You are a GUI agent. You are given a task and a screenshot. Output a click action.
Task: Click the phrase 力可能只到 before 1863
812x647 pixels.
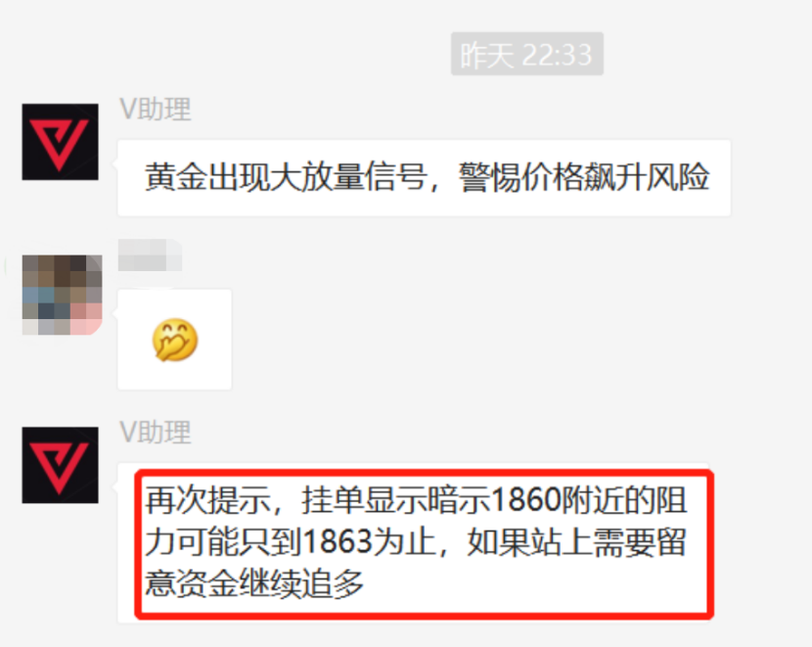224,543
